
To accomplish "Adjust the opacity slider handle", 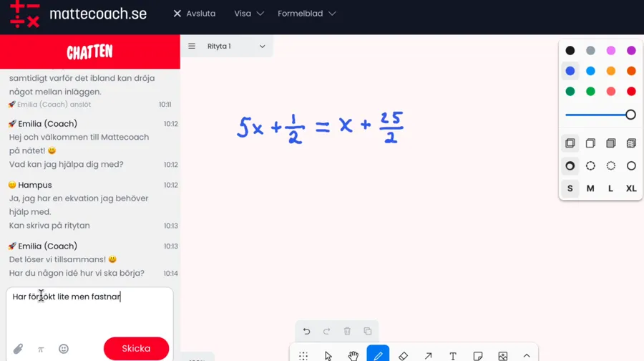I will tap(631, 115).
